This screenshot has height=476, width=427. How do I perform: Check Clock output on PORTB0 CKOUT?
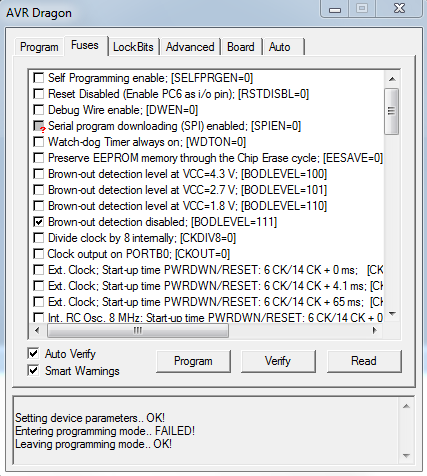click(x=39, y=254)
